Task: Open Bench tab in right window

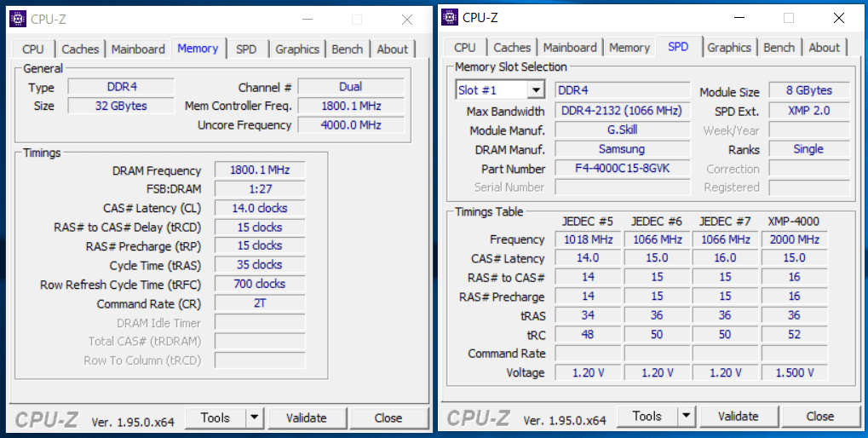Action: (x=779, y=48)
